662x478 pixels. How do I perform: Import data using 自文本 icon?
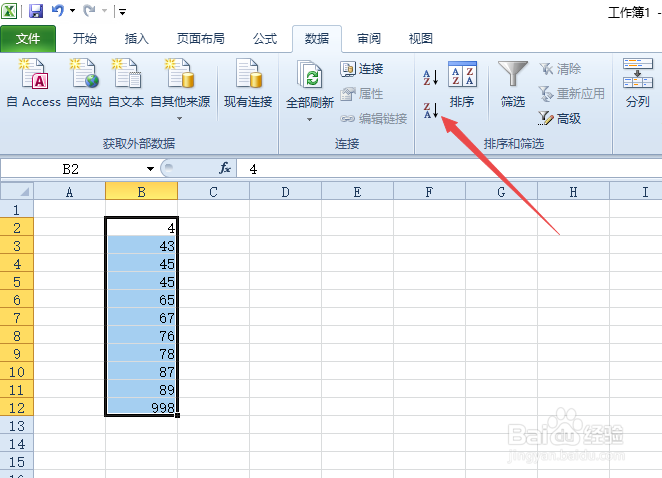coord(126,84)
